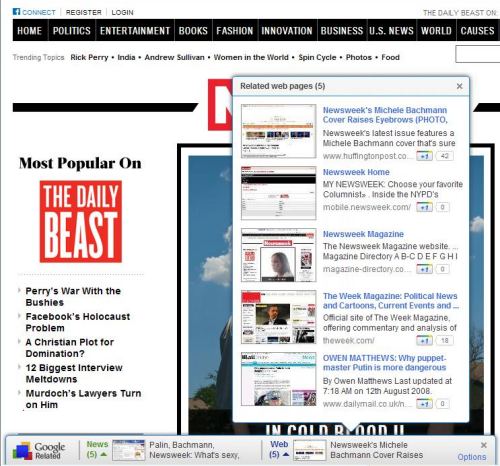The width and height of the screenshot is (500, 466).
Task: Open the CAUSES section
Action: pos(477,31)
